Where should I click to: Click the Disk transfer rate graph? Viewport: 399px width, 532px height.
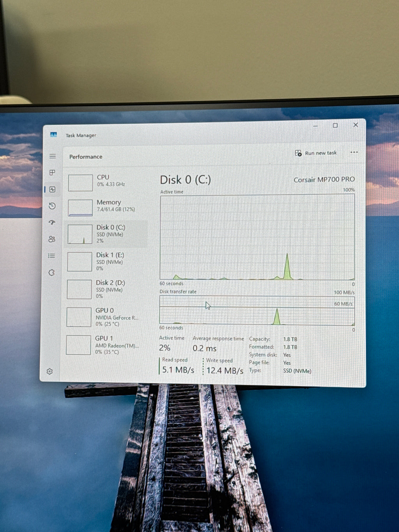click(x=257, y=311)
